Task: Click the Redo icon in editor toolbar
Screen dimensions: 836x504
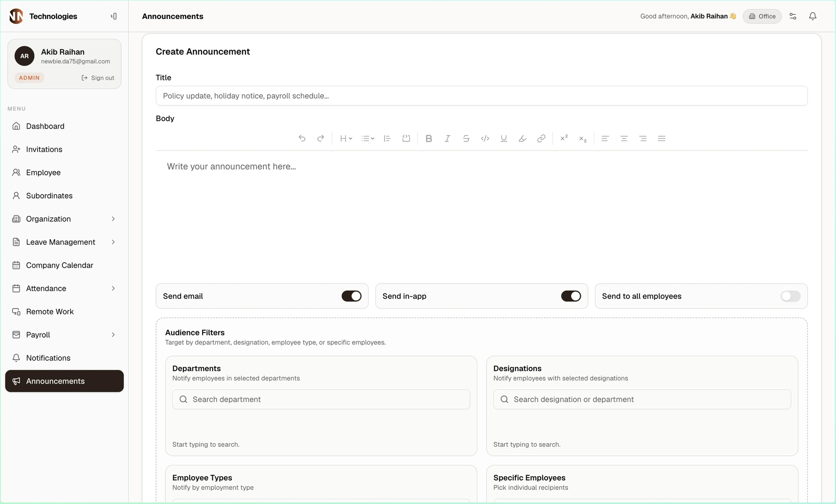Action: click(320, 138)
